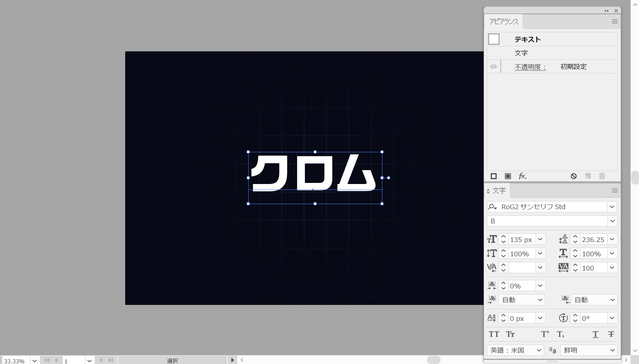This screenshot has width=639, height=364.
Task: Toggle visibility eye for opacity row
Action: click(x=494, y=66)
